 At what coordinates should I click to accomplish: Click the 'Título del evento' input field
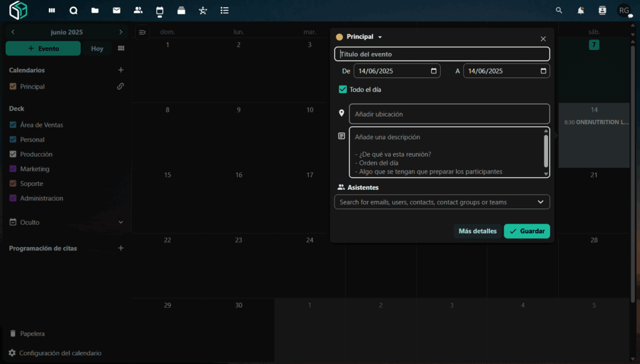[442, 54]
